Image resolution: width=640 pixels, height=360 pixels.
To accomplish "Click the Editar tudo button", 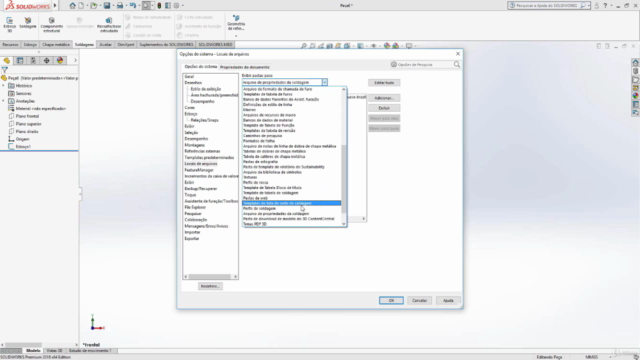I will click(384, 82).
